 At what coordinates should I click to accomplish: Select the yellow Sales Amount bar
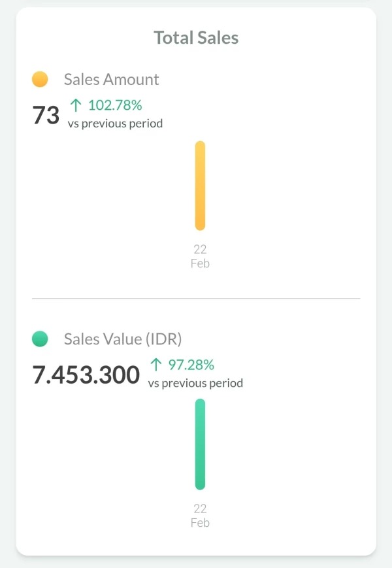(200, 186)
